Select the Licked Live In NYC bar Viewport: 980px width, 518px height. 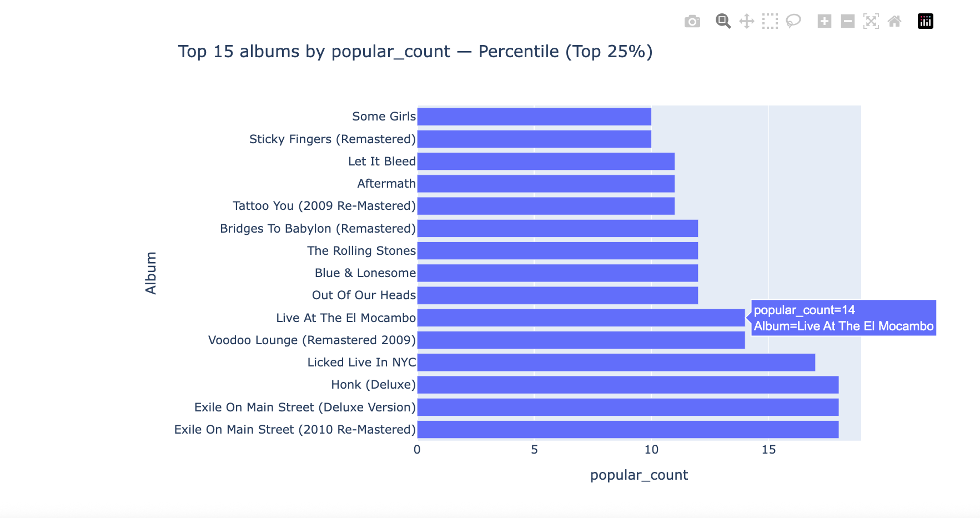616,363
